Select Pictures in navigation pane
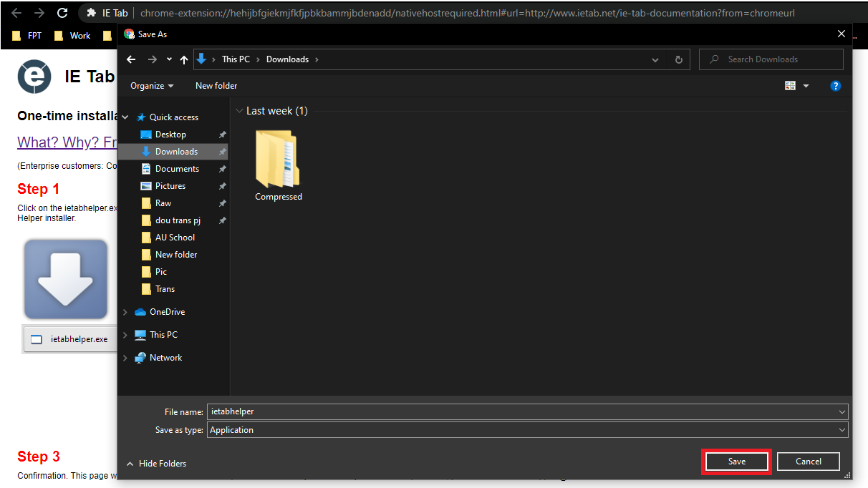 click(170, 186)
